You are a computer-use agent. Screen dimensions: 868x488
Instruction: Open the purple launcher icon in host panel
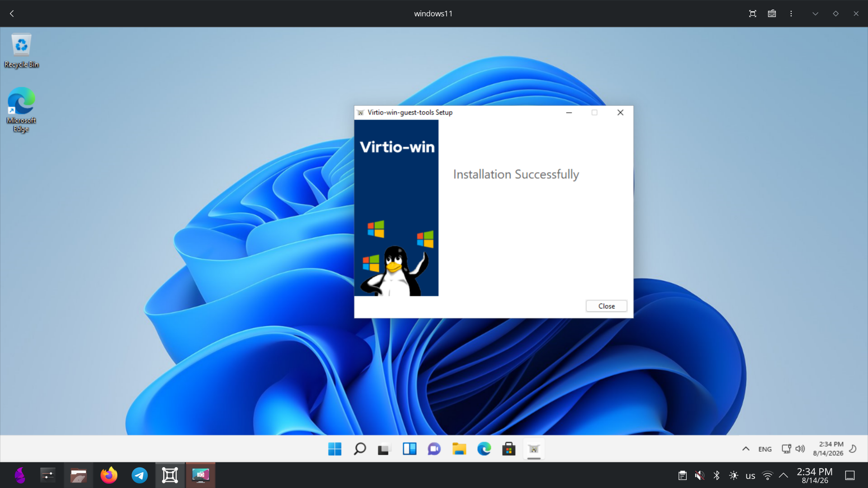click(20, 475)
